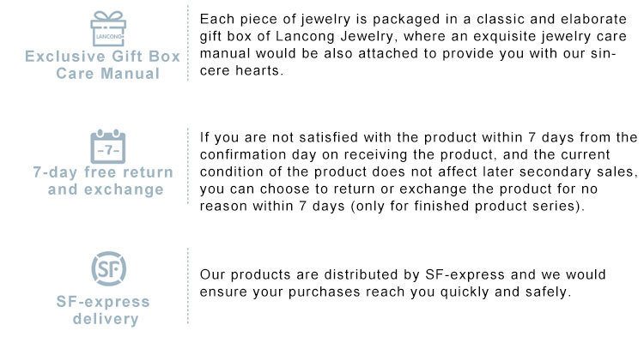Click the Exclusive Gift Box heading

(x=103, y=57)
